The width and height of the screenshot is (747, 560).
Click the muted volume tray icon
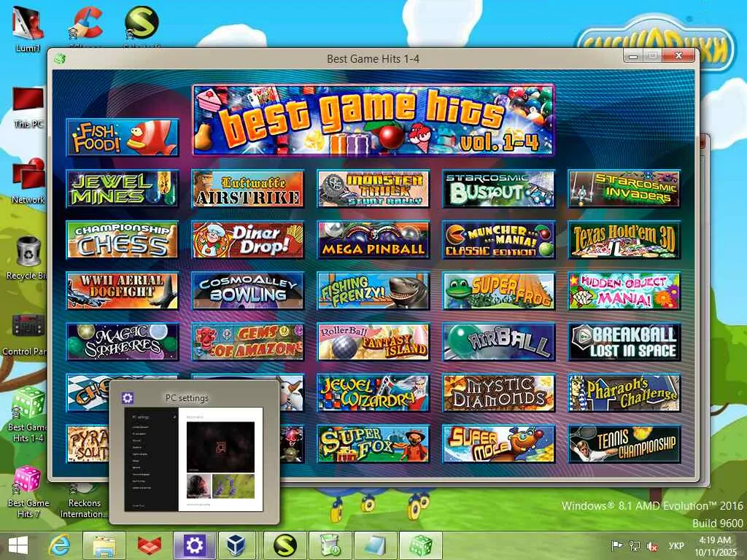point(652,545)
